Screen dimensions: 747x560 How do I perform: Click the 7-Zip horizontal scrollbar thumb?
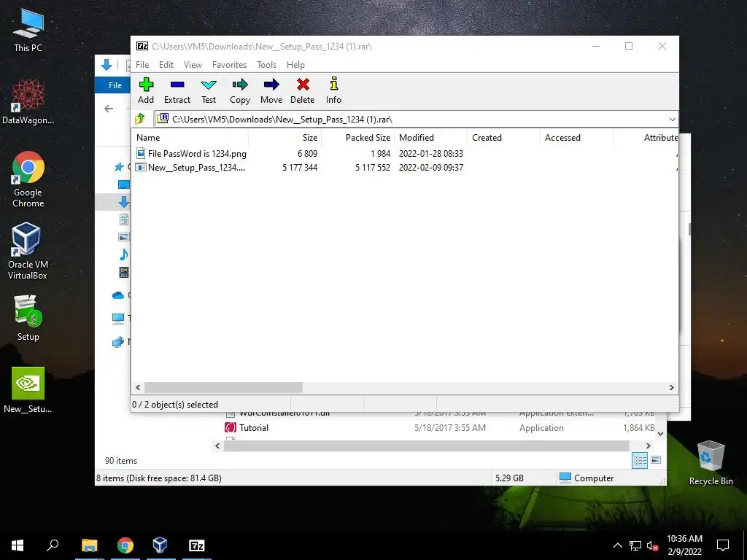click(x=223, y=388)
